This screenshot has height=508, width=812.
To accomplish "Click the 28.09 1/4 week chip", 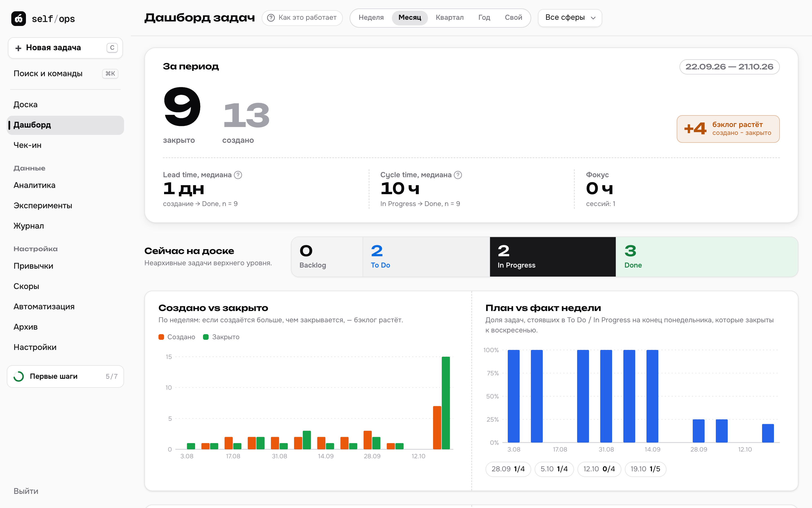I will point(508,469).
